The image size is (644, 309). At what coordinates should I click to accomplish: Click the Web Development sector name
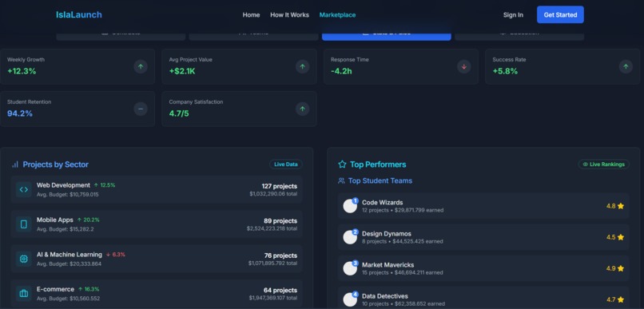pyautogui.click(x=63, y=185)
